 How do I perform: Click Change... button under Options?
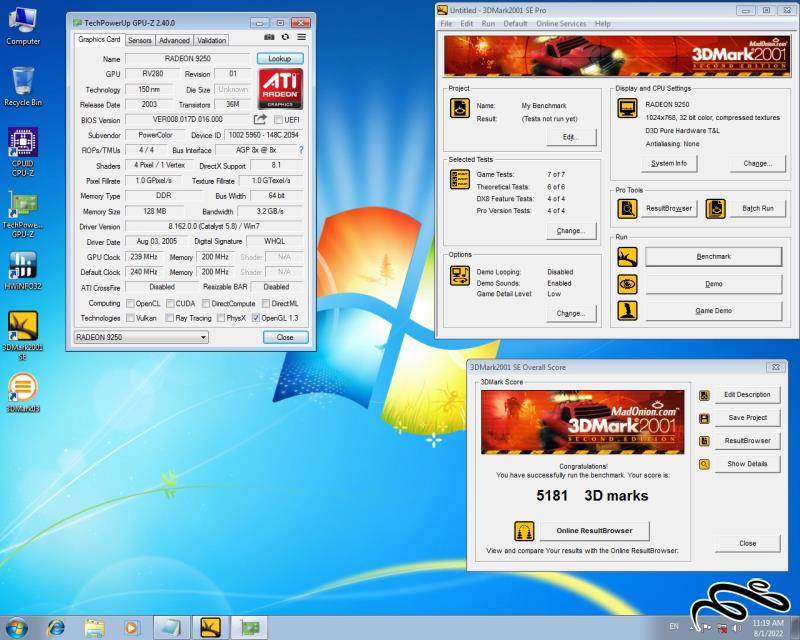[x=571, y=313]
